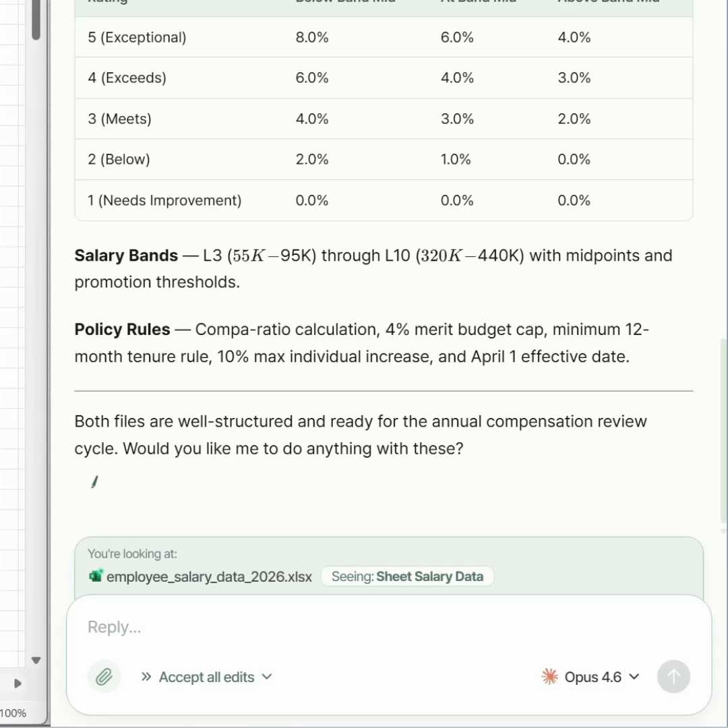Click the orange Claude starburst icon
The width and height of the screenshot is (728, 728).
[x=550, y=677]
